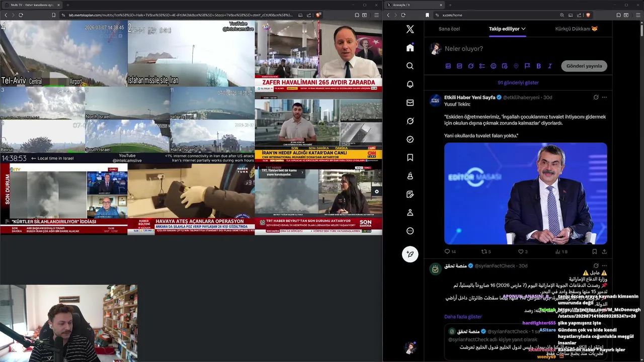Open Multi TV browser window hamburger menu
Viewport: 644px width, 362px height.
pyautogui.click(x=376, y=15)
